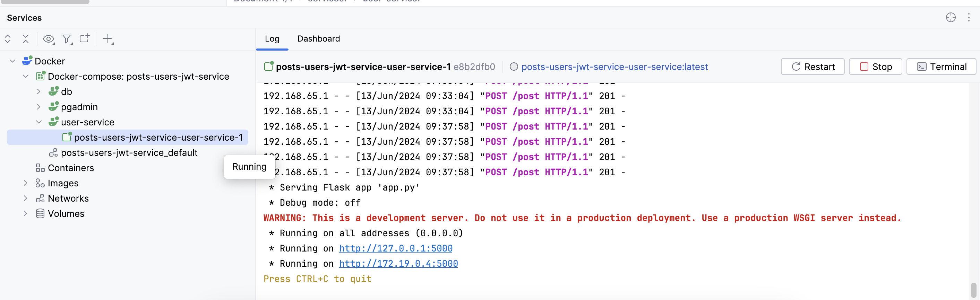Click the image circle icon before posts-users-jwt-service-user-service:latest
The height and width of the screenshot is (300, 980).
[514, 67]
